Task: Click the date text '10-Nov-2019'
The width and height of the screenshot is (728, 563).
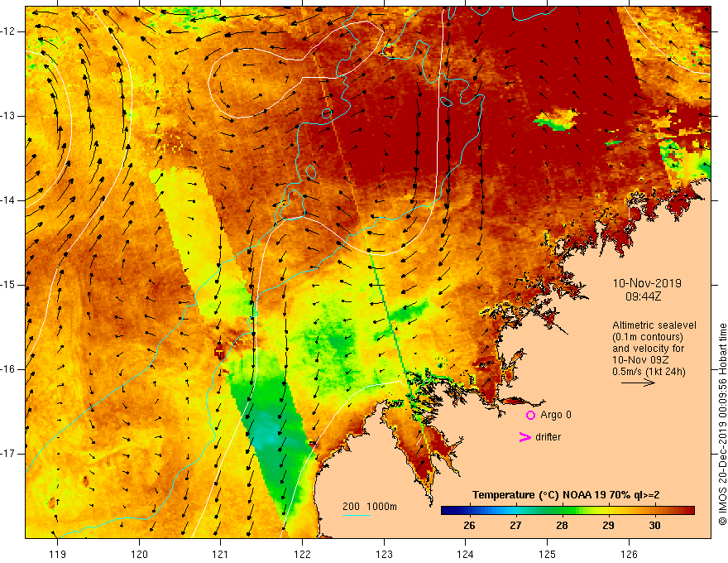Action: click(647, 283)
